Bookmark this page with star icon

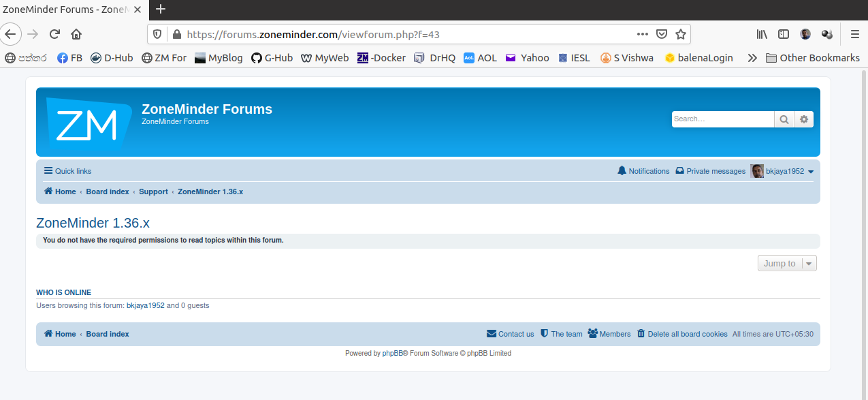click(x=680, y=34)
